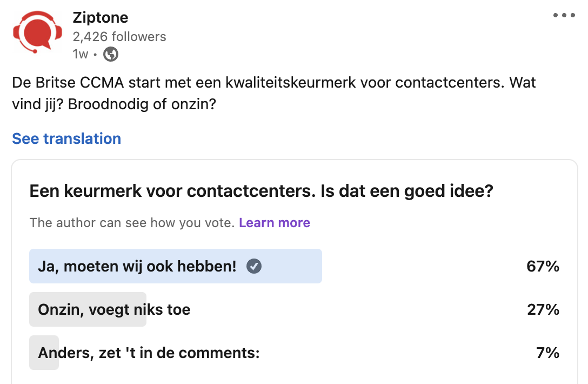Open the Learn more link

(275, 223)
